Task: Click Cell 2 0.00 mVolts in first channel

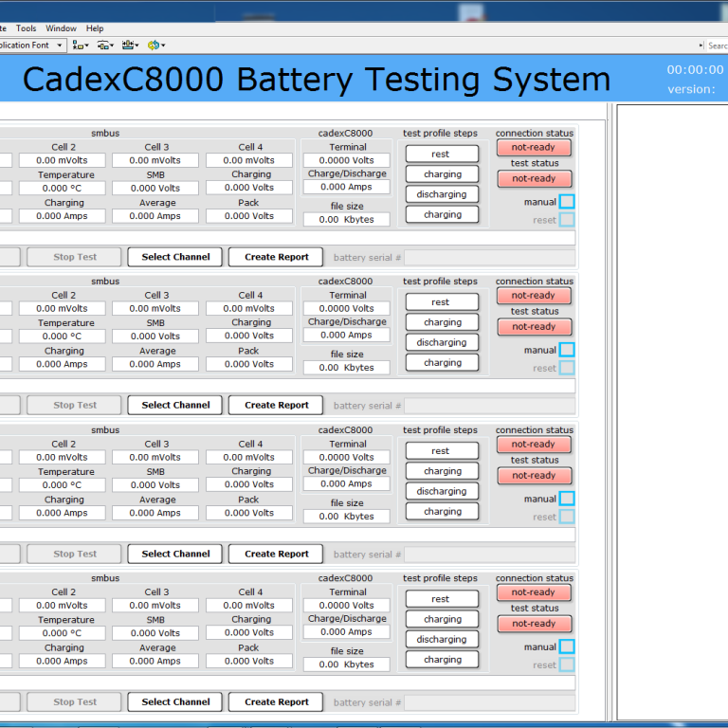Action: (62, 160)
